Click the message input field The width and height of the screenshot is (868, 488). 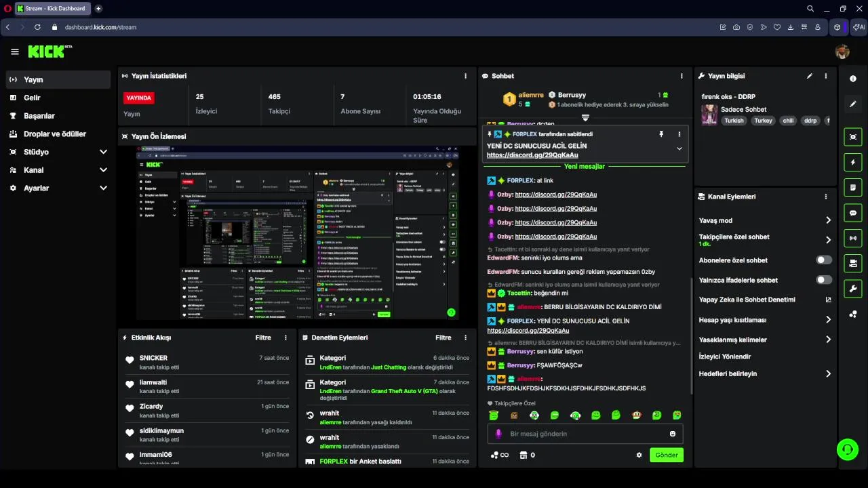(x=585, y=434)
